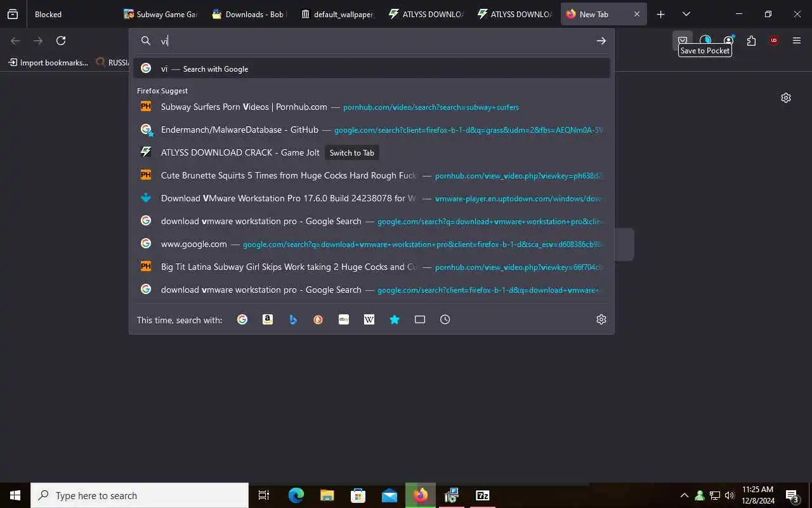This screenshot has height=508, width=812.
Task: Open the Extensions puzzle-piece icon
Action: pos(751,41)
